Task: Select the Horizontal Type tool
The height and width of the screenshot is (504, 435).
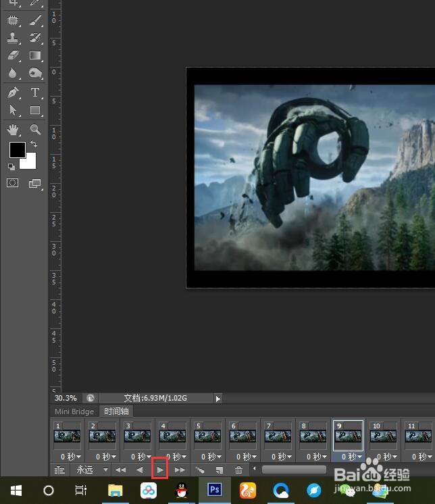Action: pos(35,93)
